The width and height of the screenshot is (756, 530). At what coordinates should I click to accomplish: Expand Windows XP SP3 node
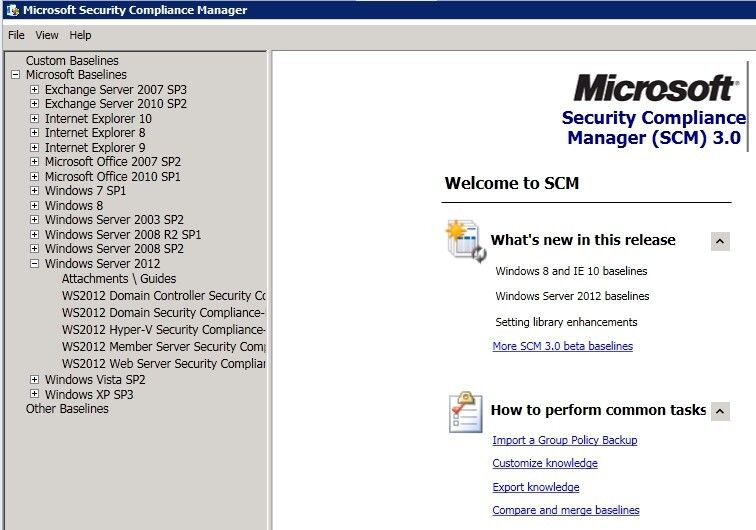point(34,394)
